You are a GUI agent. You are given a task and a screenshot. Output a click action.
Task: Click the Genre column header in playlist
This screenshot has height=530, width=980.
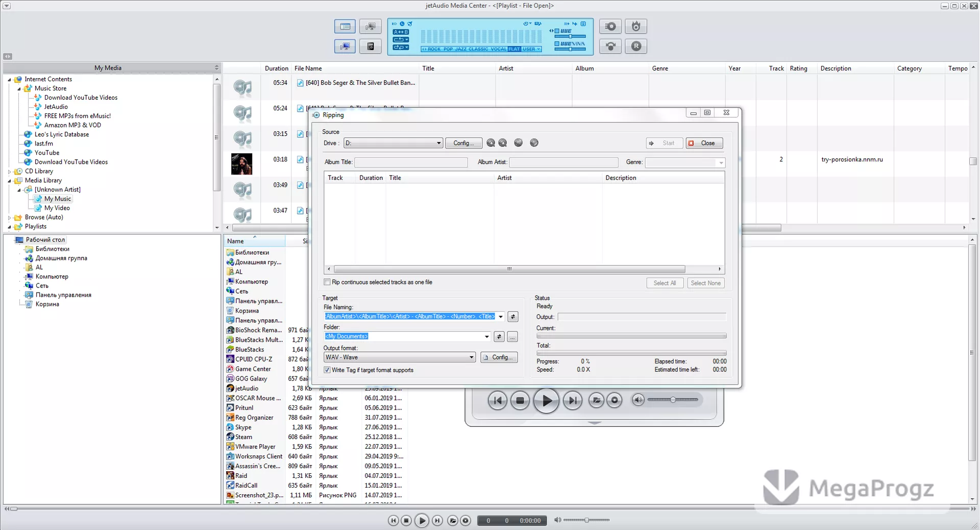point(687,68)
